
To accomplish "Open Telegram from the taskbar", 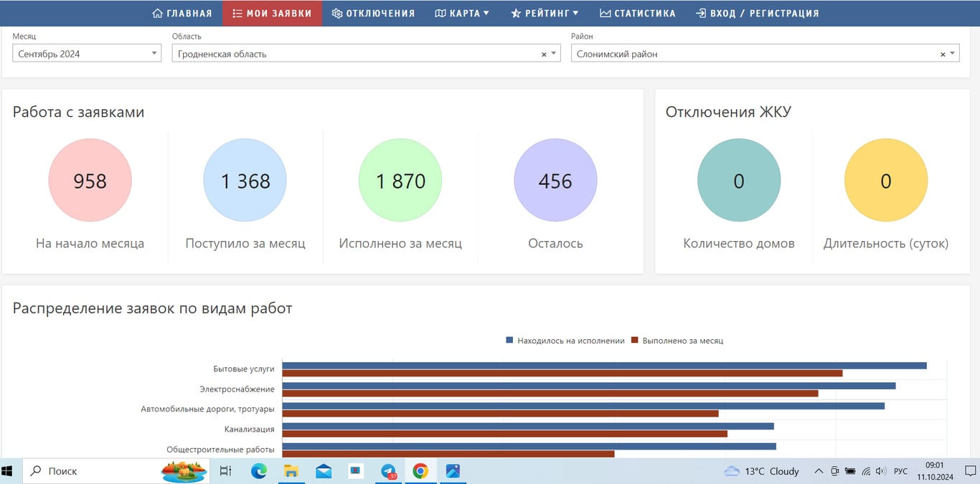I will 388,471.
